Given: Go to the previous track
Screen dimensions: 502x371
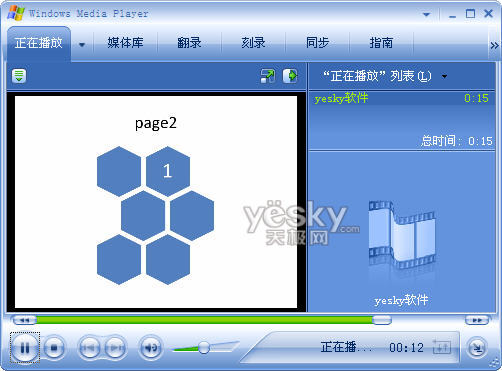Looking at the screenshot, I should [89, 348].
